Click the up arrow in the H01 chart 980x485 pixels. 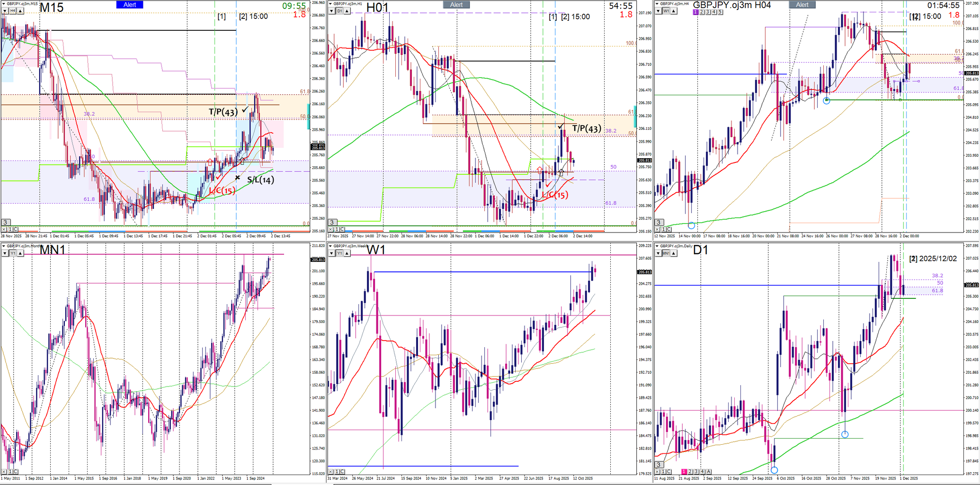(x=347, y=10)
